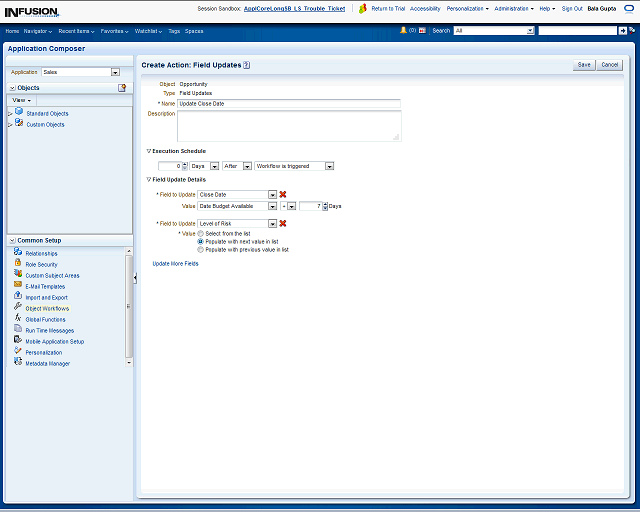Screen dimensions: 640x512
Task: Click the Save button
Action: [x=583, y=65]
